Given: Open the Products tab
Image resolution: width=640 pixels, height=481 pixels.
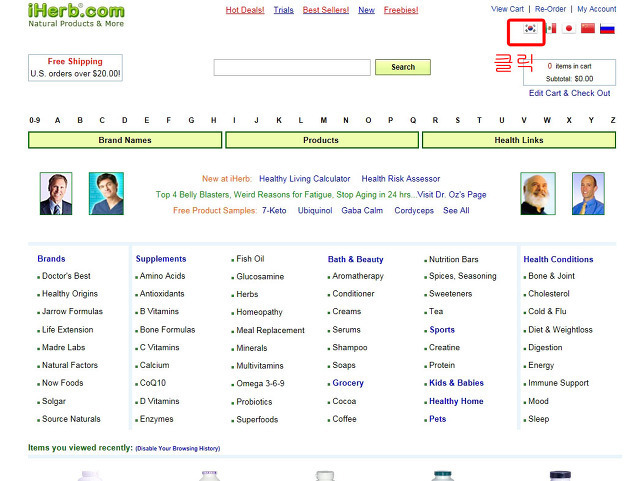Looking at the screenshot, I should pos(322,140).
